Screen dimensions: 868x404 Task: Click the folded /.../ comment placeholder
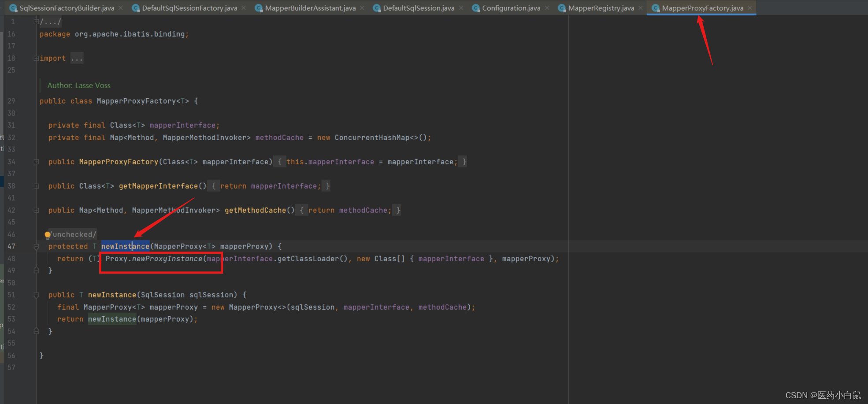(x=51, y=22)
